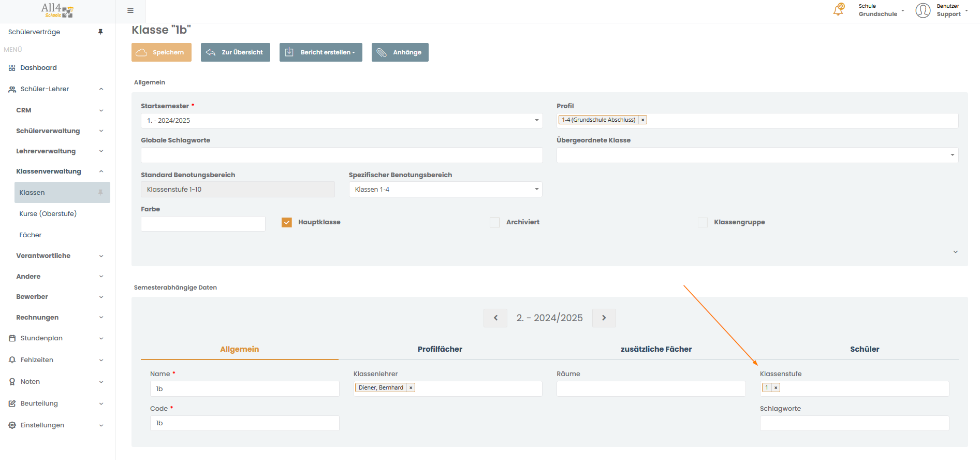This screenshot has height=460, width=980.
Task: Unpin the Schülerverträge shortcut pin icon
Action: (100, 32)
